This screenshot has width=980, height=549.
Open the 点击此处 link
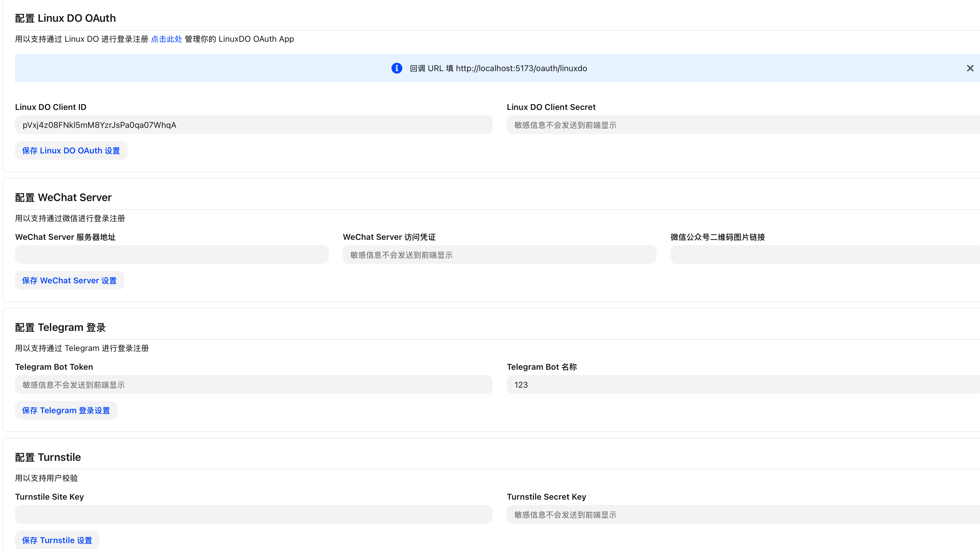pyautogui.click(x=166, y=39)
